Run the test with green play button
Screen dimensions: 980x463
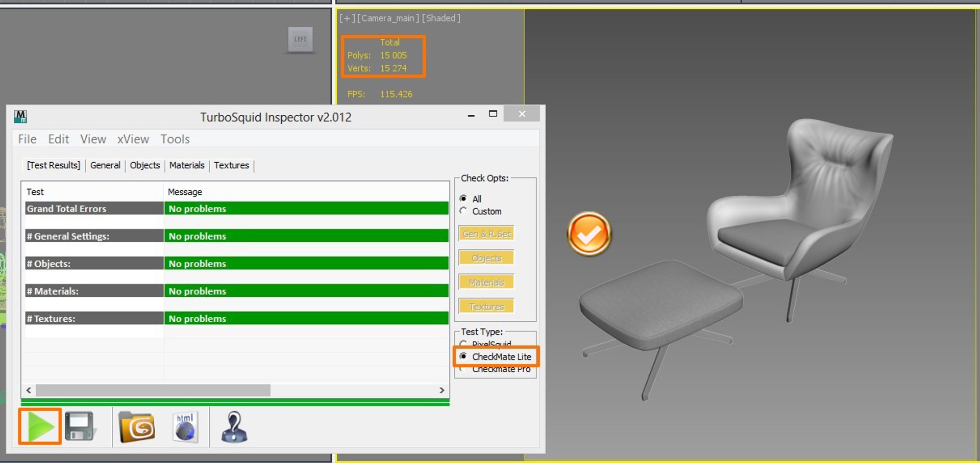[40, 426]
